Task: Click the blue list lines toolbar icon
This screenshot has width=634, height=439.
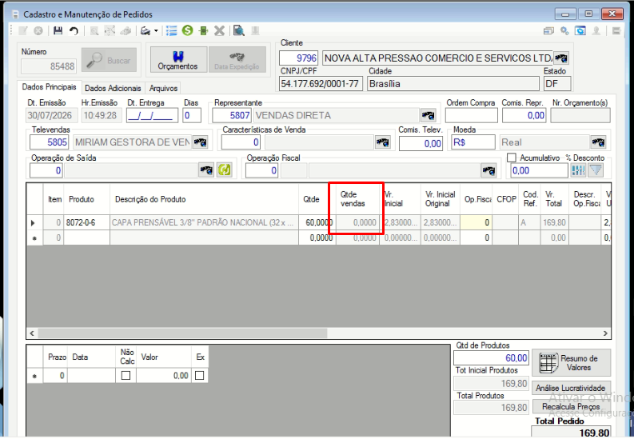Action: coord(171,31)
